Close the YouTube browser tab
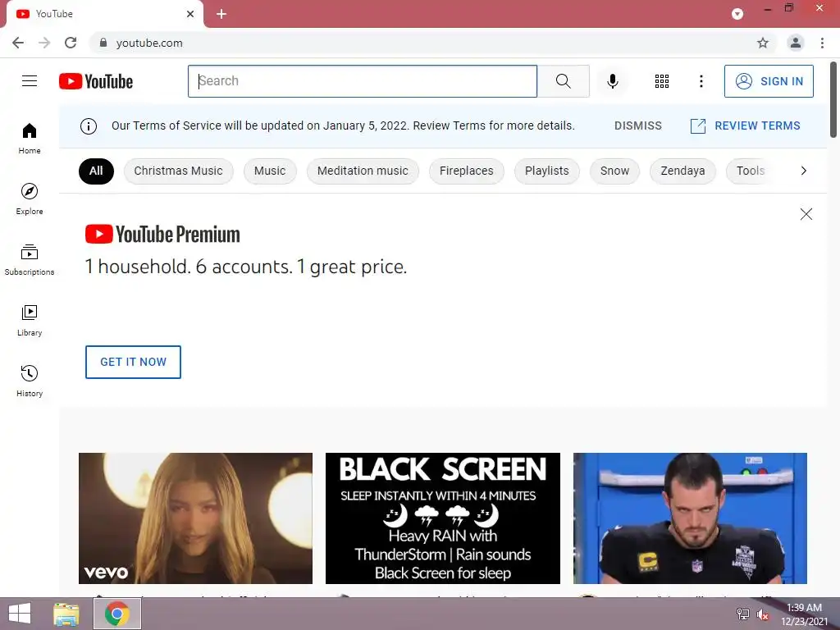Viewport: 840px width, 630px height. click(x=190, y=14)
